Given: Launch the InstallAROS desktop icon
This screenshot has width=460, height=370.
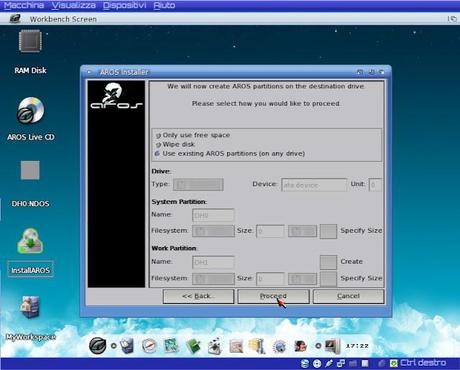Looking at the screenshot, I should (x=30, y=241).
